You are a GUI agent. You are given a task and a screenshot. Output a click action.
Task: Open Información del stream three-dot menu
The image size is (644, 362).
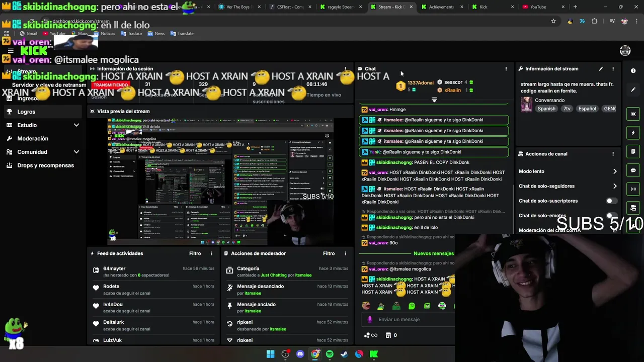pos(613,69)
